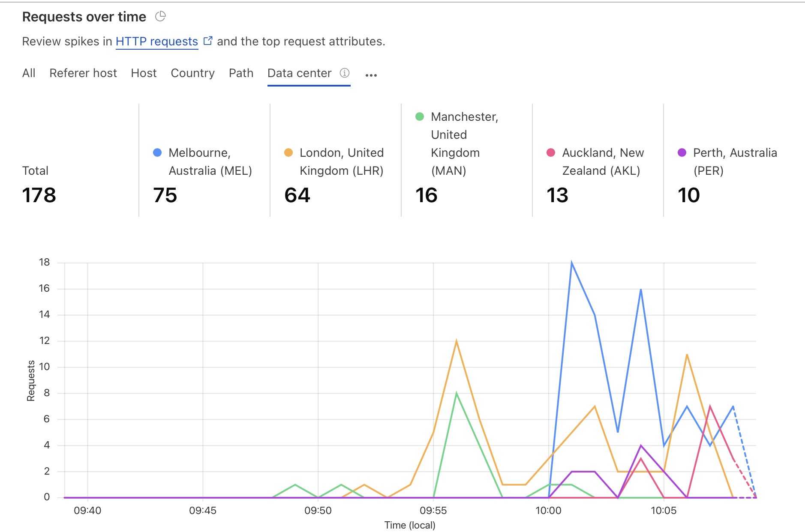Click the Manchester peak at 8 requests
This screenshot has height=532, width=805.
(457, 393)
